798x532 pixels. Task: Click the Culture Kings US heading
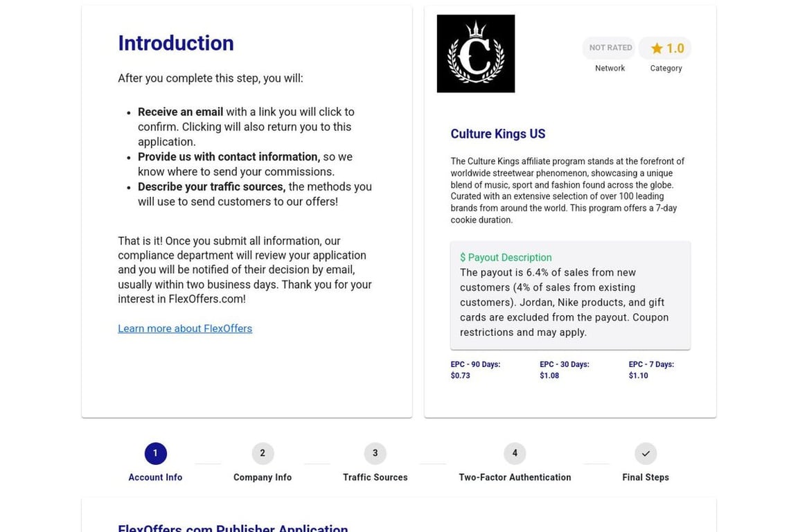click(x=498, y=134)
